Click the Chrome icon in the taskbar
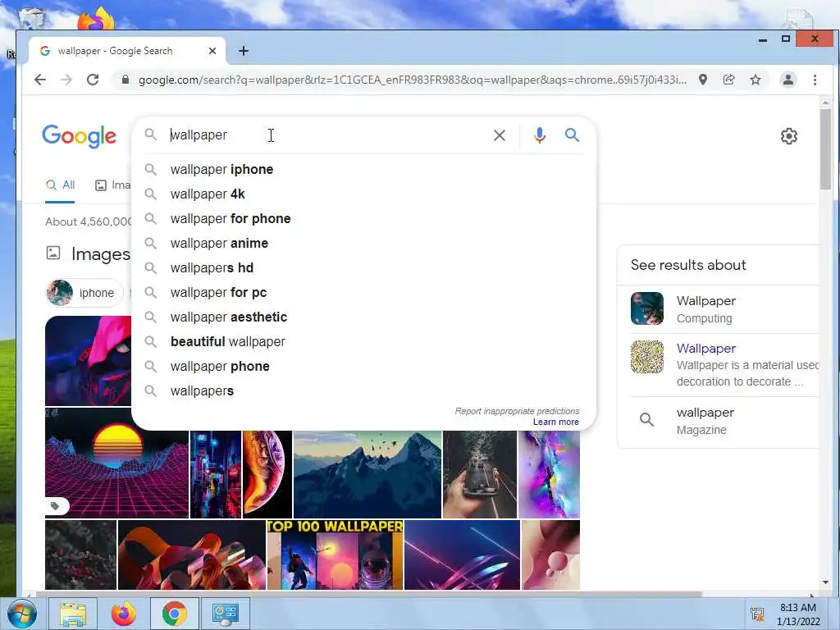 (174, 614)
